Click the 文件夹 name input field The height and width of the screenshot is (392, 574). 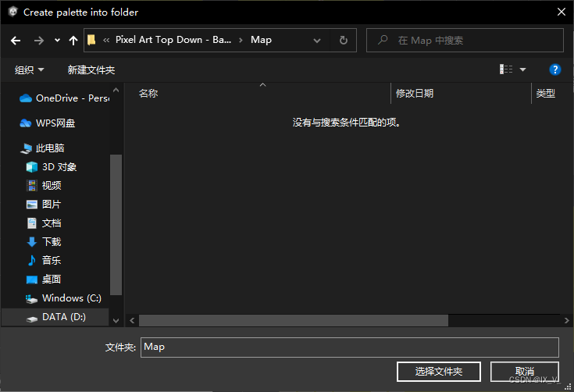tap(350, 347)
